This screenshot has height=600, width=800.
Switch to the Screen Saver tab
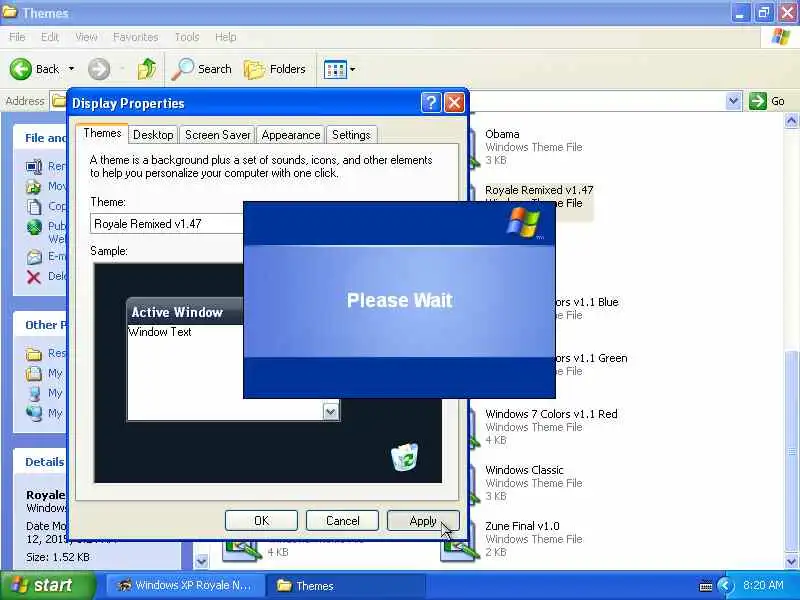point(217,135)
